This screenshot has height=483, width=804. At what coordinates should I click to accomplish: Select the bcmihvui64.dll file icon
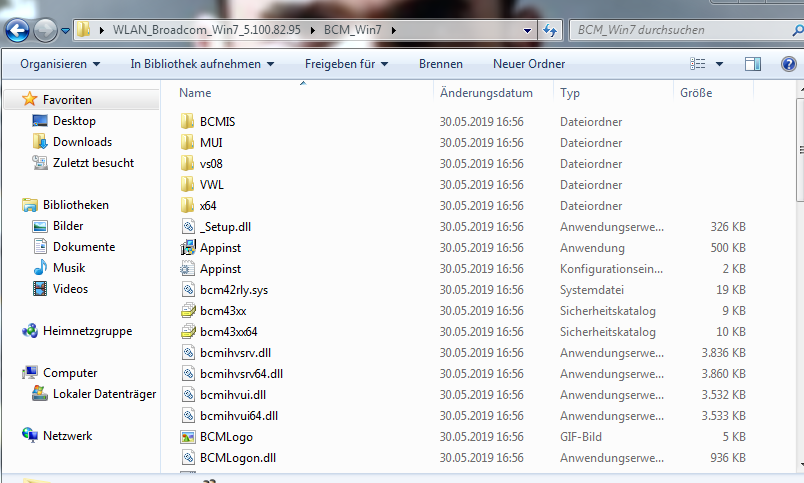coord(188,416)
